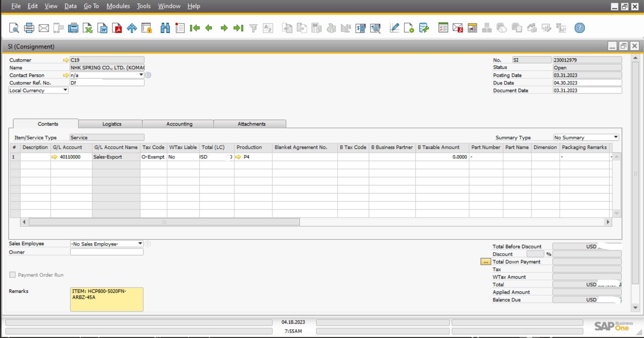Export to Microsoft Excel icon

point(88,28)
